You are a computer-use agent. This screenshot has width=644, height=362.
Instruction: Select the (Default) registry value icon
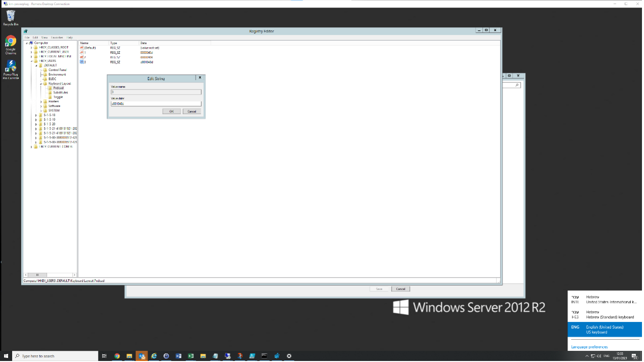[82, 48]
